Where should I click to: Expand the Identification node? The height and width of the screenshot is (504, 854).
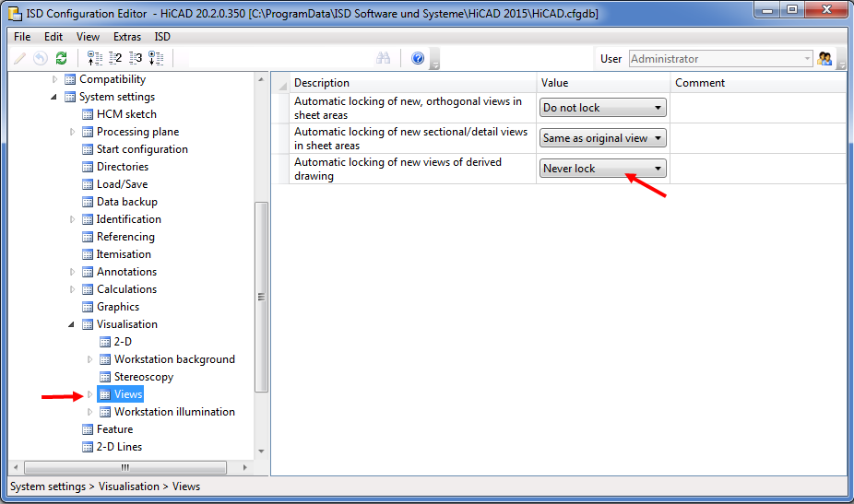pos(72,219)
